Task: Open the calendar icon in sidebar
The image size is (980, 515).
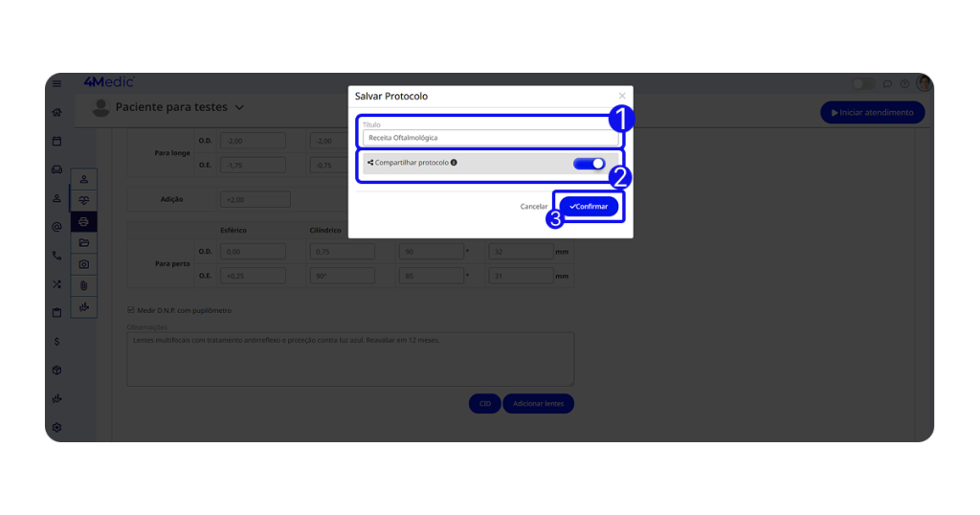Action: 56,141
